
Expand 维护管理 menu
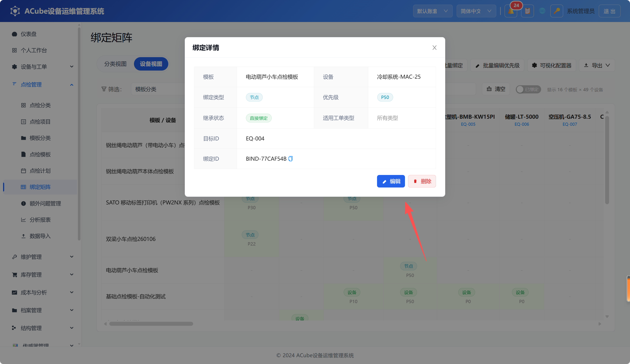(x=40, y=257)
